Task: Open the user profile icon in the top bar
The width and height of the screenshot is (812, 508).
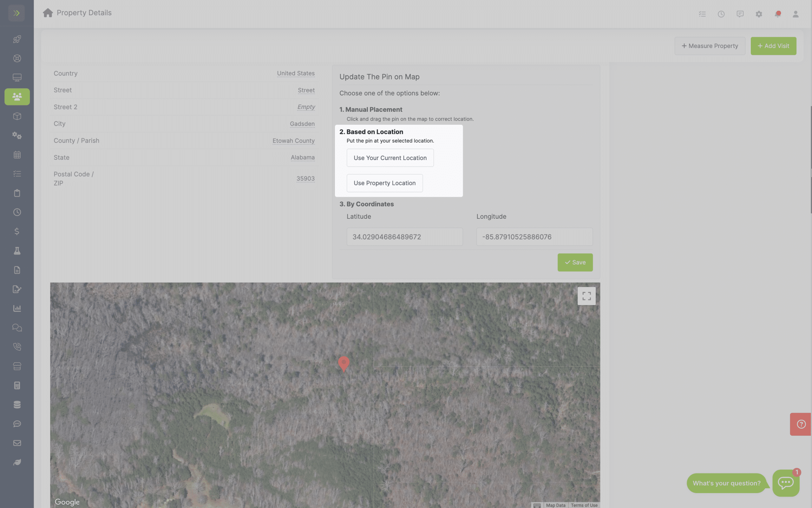Action: 796,14
